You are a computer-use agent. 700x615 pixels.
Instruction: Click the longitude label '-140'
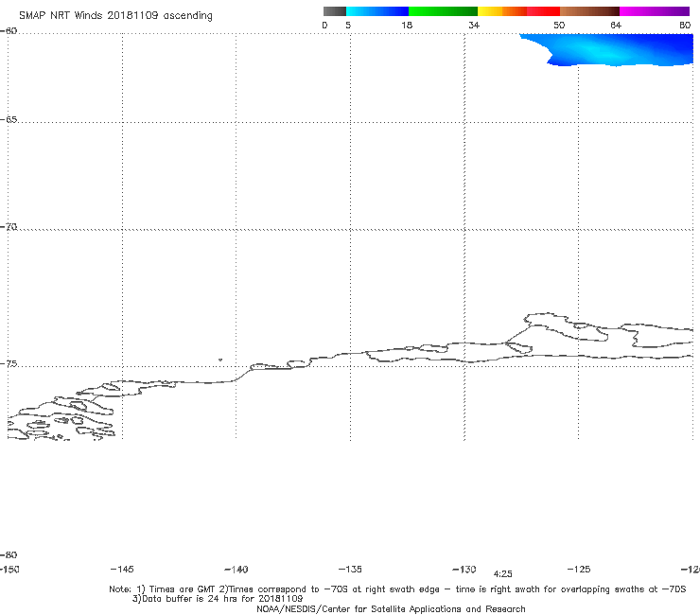(236, 570)
